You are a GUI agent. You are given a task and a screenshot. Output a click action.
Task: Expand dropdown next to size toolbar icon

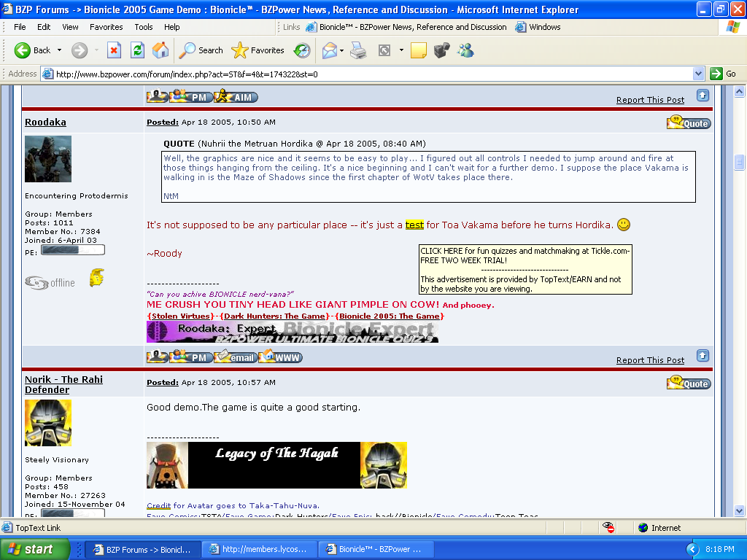[x=401, y=50]
